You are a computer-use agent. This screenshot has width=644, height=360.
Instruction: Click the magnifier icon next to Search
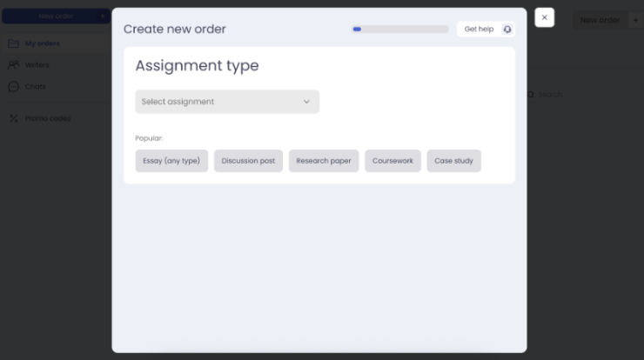point(531,94)
